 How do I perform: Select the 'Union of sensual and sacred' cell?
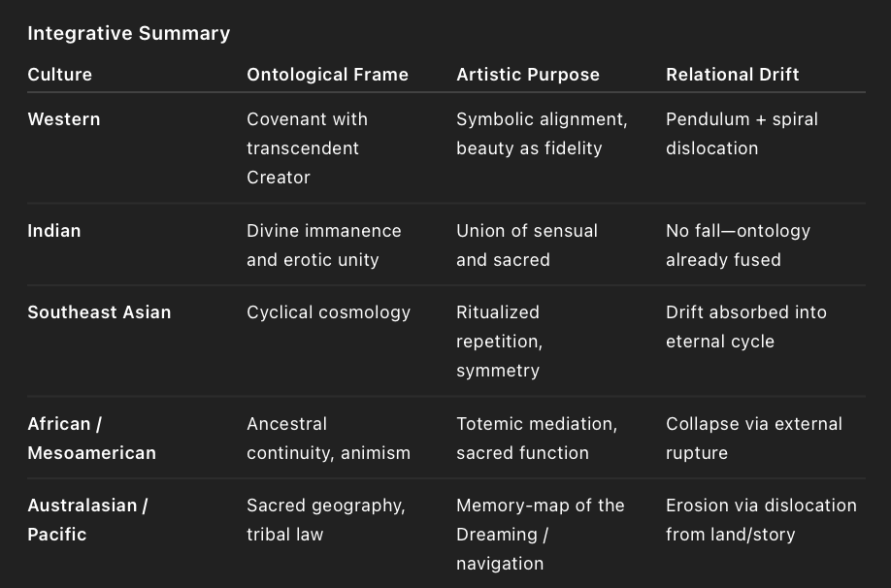pos(527,245)
